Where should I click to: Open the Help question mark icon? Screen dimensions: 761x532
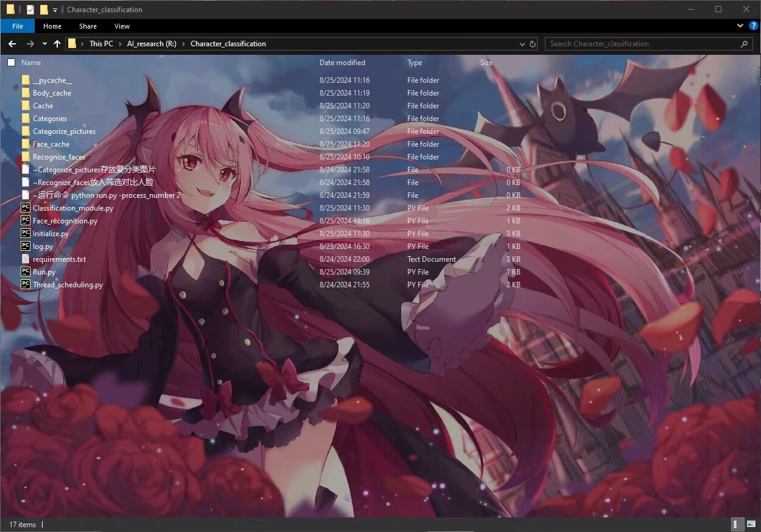pos(753,26)
